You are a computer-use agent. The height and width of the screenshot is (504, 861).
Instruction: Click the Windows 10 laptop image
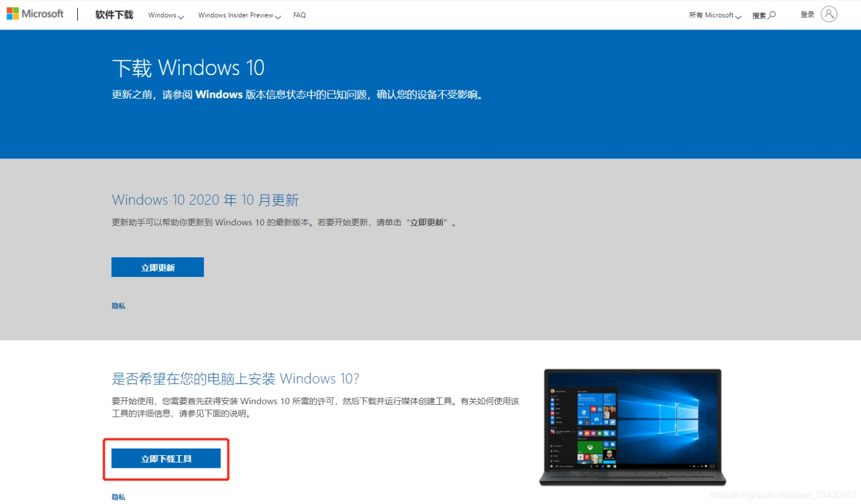pos(633,427)
